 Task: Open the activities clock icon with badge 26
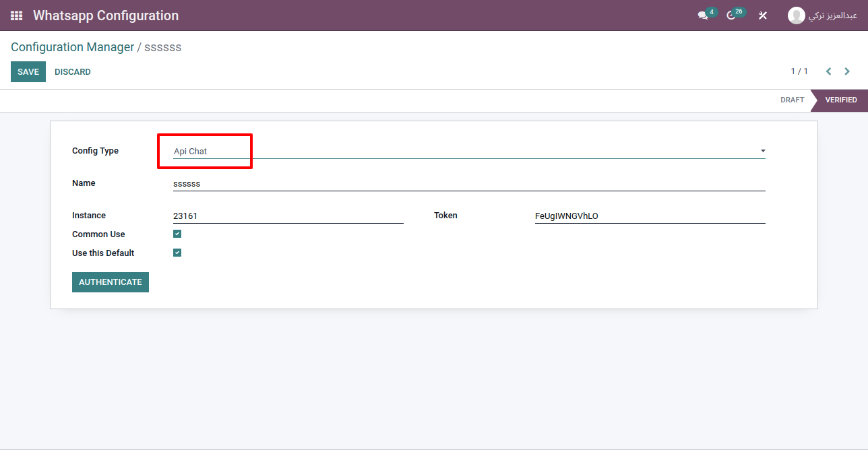tap(735, 14)
